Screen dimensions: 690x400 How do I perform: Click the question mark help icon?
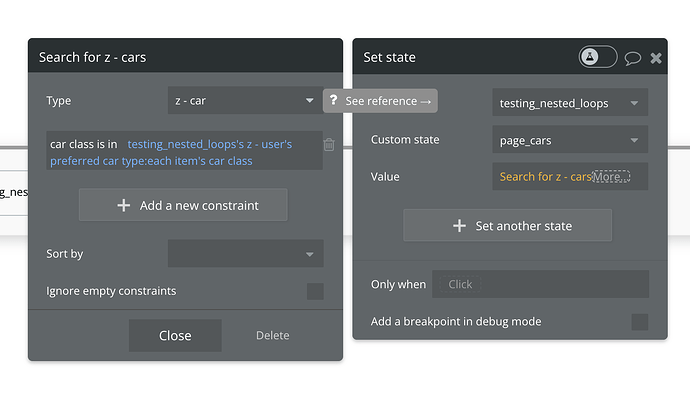333,101
